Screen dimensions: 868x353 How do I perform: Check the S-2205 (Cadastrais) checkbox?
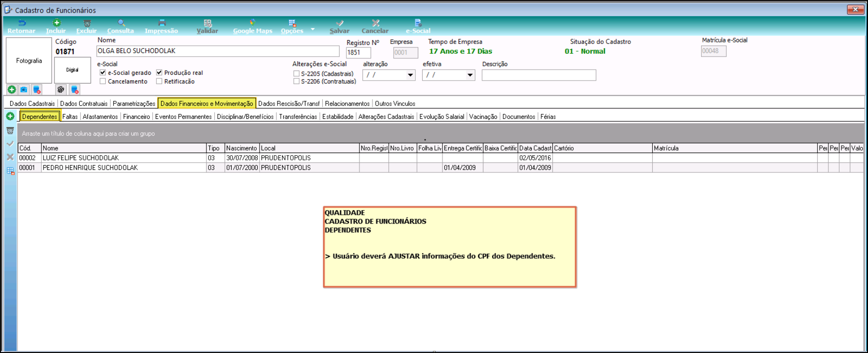click(296, 73)
